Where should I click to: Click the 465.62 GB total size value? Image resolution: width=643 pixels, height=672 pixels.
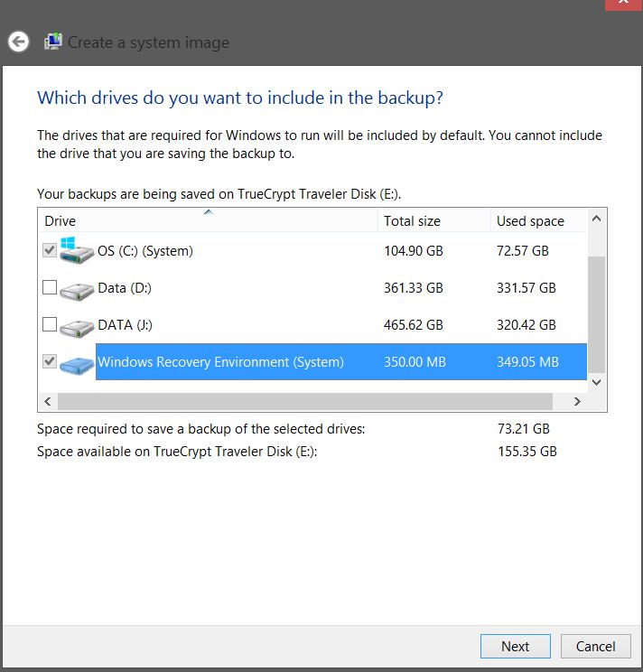pyautogui.click(x=414, y=325)
